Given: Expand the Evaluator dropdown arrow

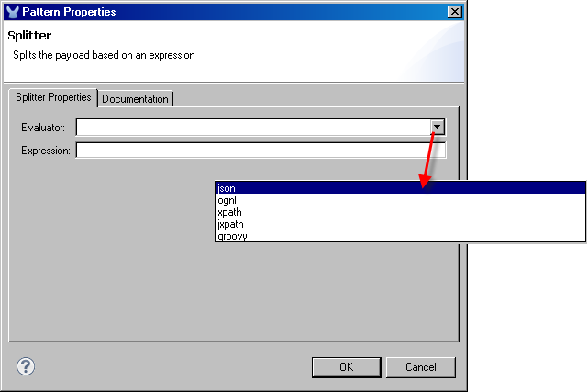Looking at the screenshot, I should (438, 127).
